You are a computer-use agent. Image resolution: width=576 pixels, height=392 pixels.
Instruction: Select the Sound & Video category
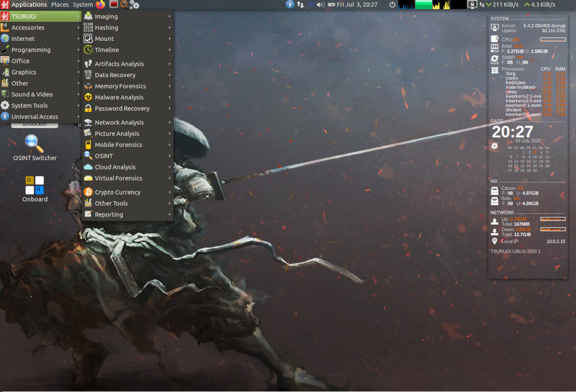[x=41, y=94]
